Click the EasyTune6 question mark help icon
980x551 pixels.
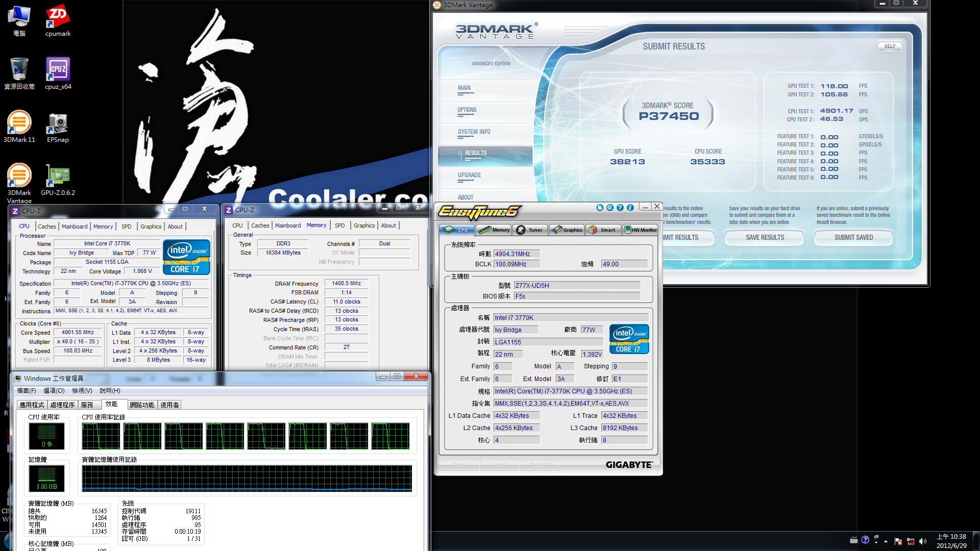(x=620, y=208)
